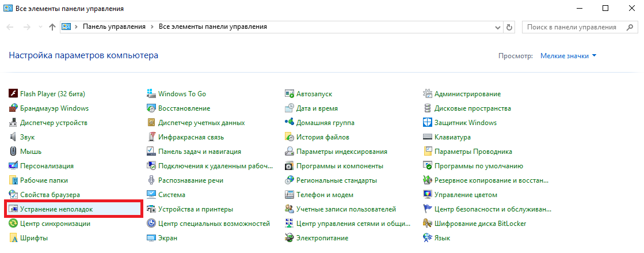
Task: Open the Параметры индексирования link
Action: [342, 152]
